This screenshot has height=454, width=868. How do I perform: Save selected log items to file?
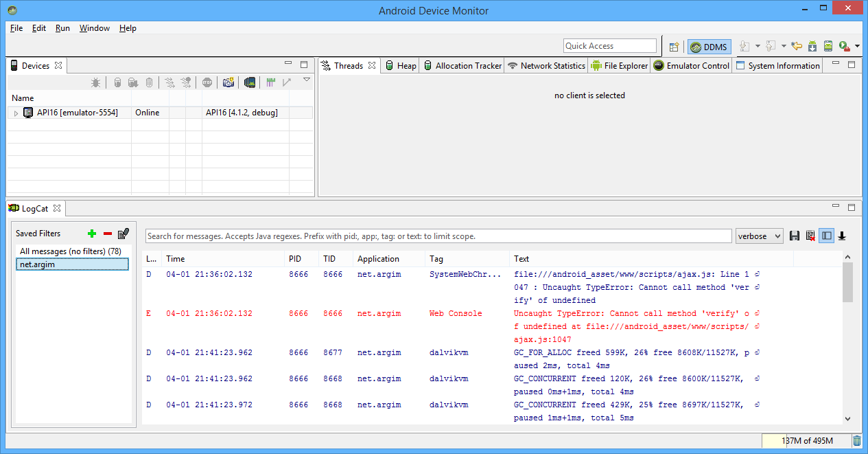point(795,236)
